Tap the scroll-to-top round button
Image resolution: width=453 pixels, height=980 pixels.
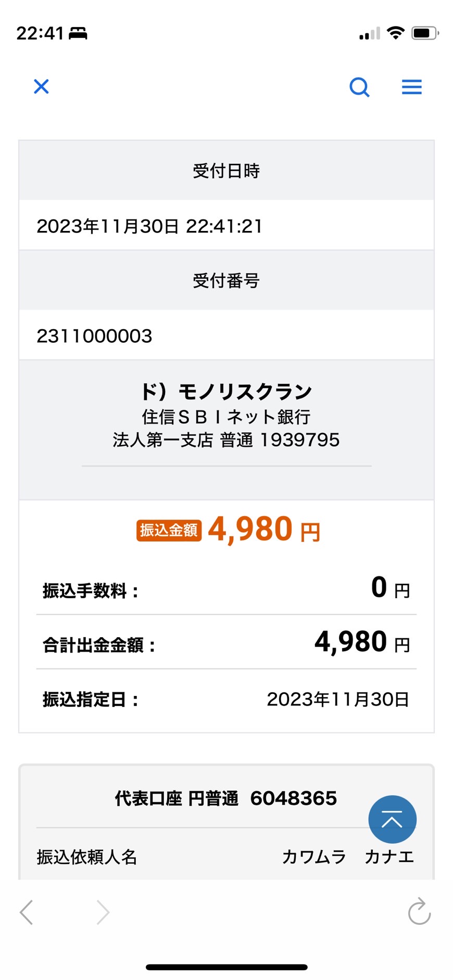click(x=392, y=819)
